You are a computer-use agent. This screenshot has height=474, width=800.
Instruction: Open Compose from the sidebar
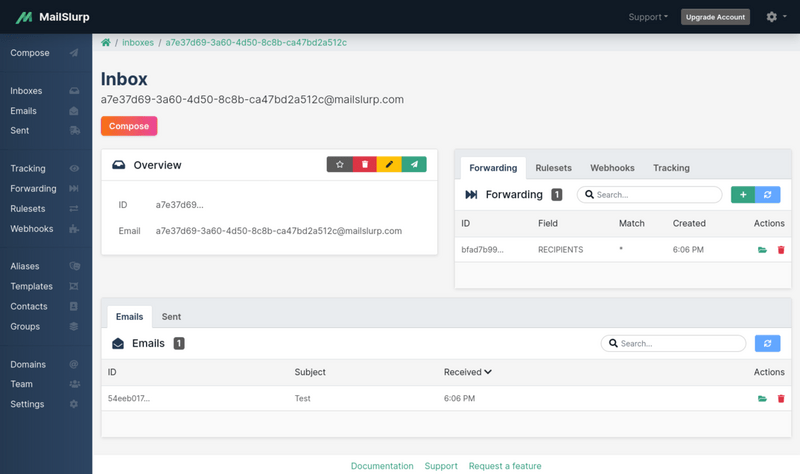(x=45, y=53)
